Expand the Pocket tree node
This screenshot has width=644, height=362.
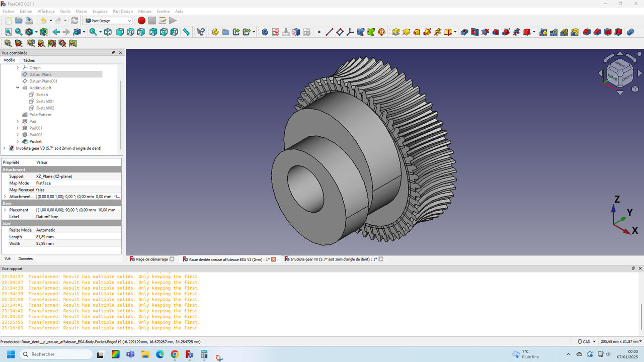[x=18, y=141]
